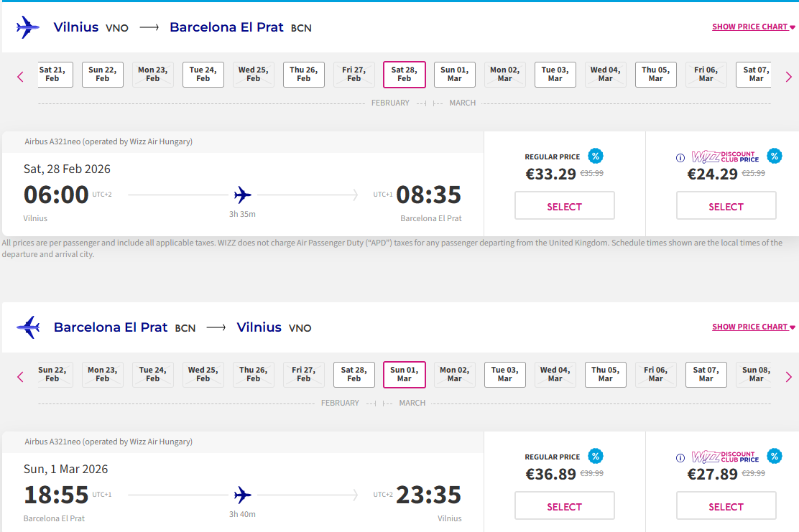
Task: Click the outbound departing airplane icon
Action: click(x=27, y=27)
